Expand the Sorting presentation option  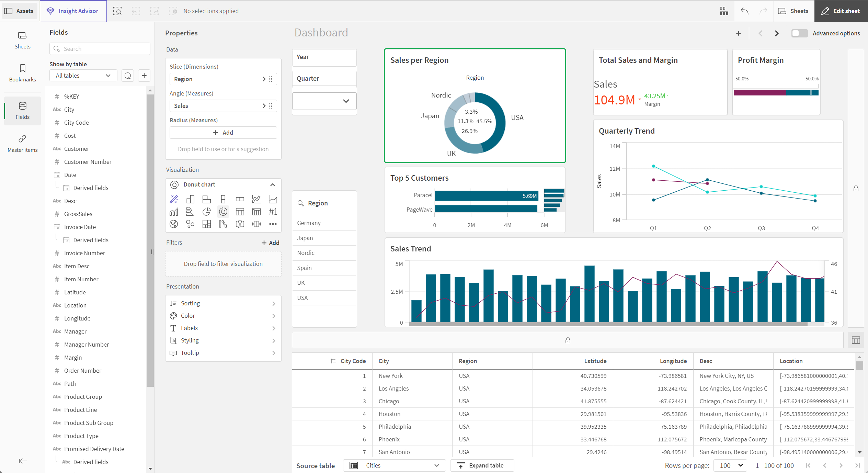point(224,303)
